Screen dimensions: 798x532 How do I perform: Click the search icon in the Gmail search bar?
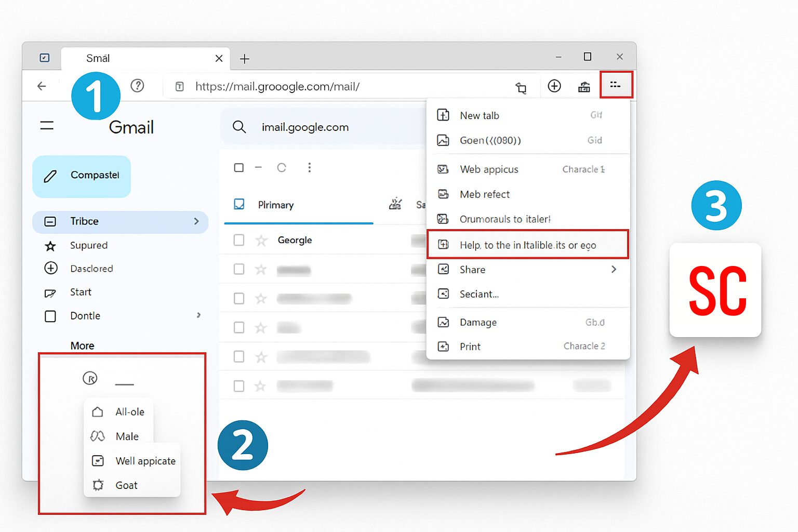tap(239, 126)
